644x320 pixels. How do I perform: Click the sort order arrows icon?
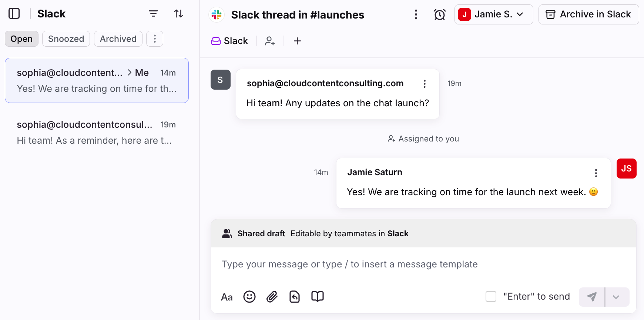click(x=179, y=14)
